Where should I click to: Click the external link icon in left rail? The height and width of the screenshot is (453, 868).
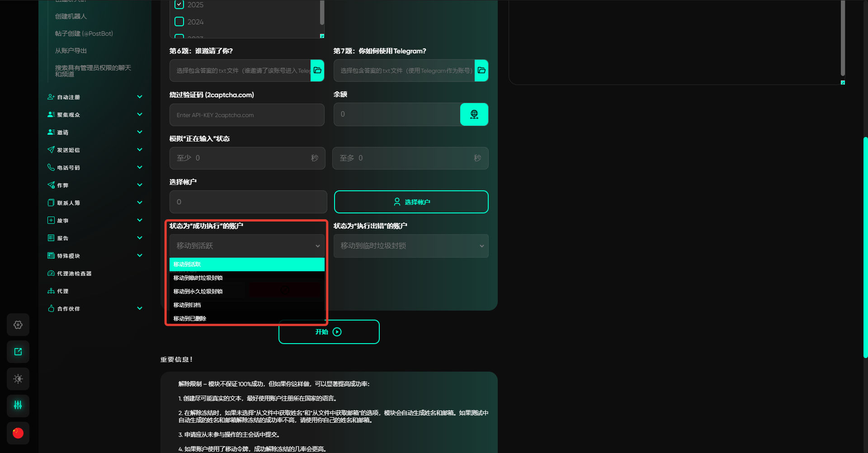click(x=18, y=352)
